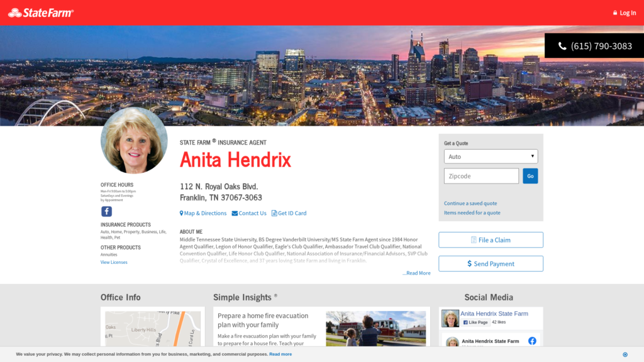The width and height of the screenshot is (644, 362).
Task: Open Items needed for a quote
Action: (472, 213)
